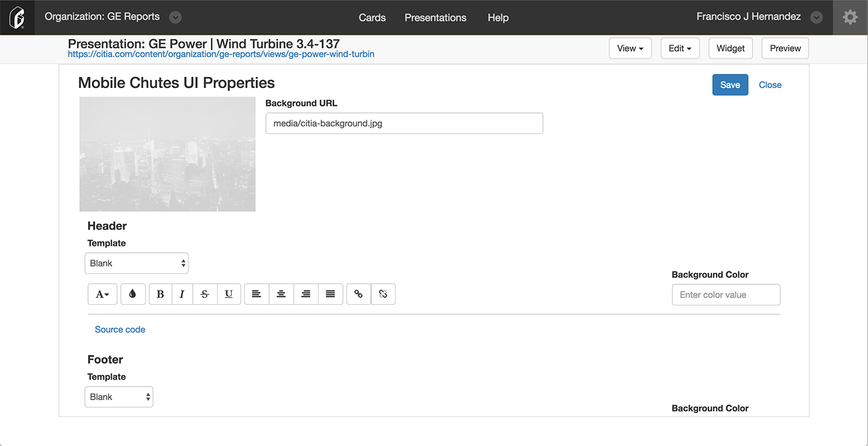Click the Preview button

coord(786,48)
